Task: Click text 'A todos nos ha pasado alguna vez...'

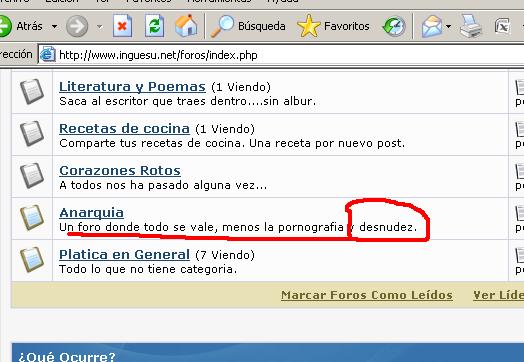Action: pyautogui.click(x=163, y=185)
